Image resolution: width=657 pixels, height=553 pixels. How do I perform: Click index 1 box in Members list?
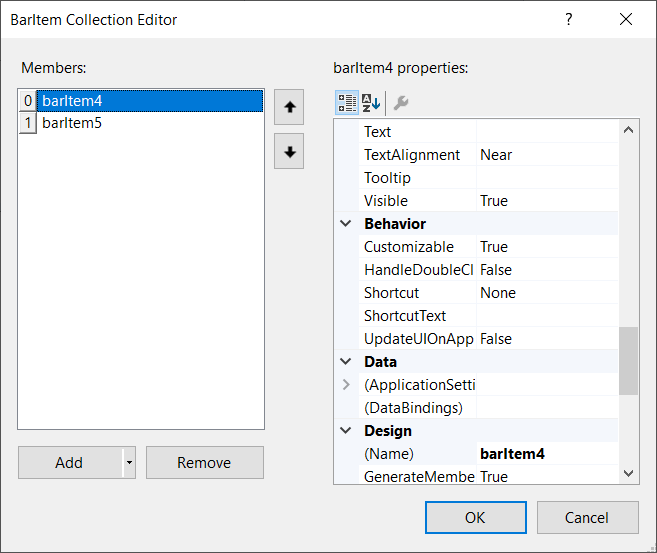click(x=28, y=123)
